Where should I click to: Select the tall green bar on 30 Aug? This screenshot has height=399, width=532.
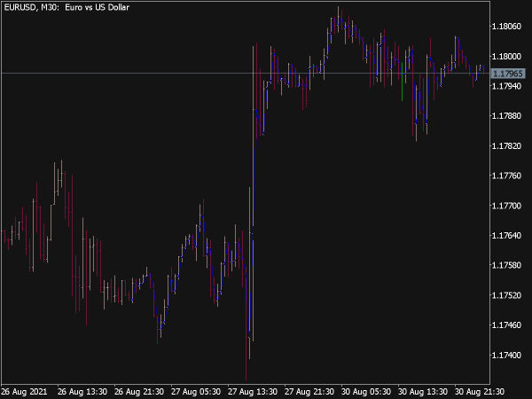click(x=402, y=82)
